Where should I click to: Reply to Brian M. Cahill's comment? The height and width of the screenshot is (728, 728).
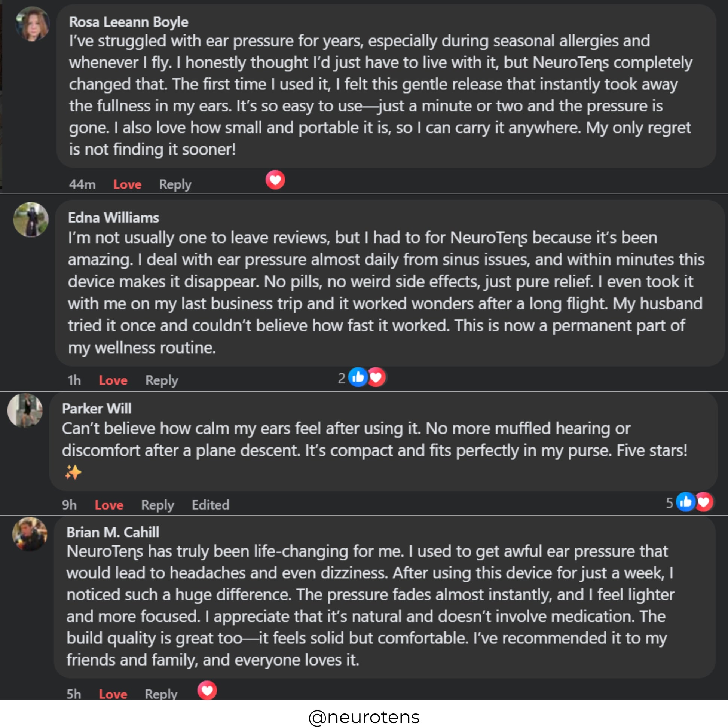pyautogui.click(x=161, y=694)
